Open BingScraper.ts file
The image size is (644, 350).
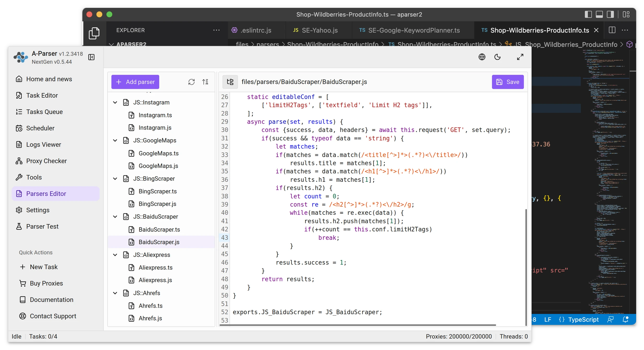161,191
